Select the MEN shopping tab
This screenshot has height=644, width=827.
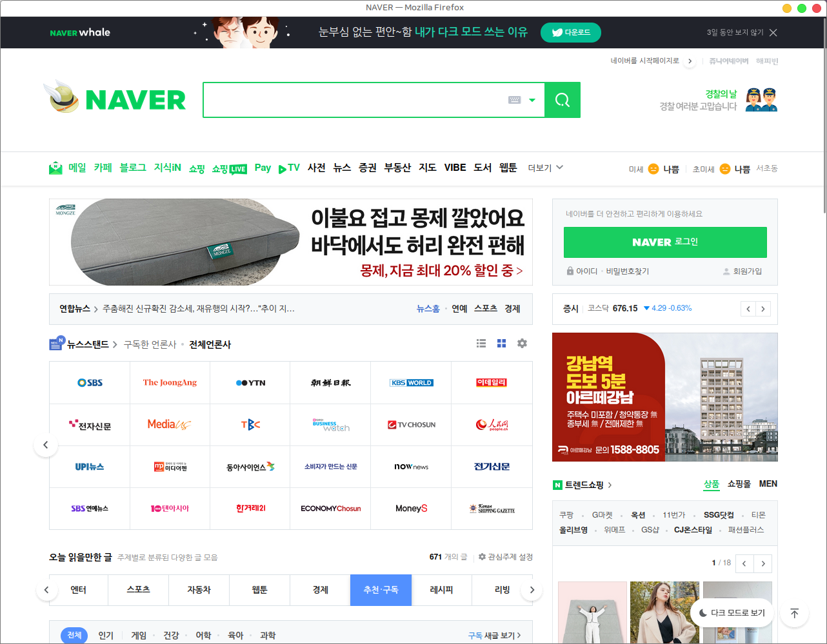tap(768, 484)
